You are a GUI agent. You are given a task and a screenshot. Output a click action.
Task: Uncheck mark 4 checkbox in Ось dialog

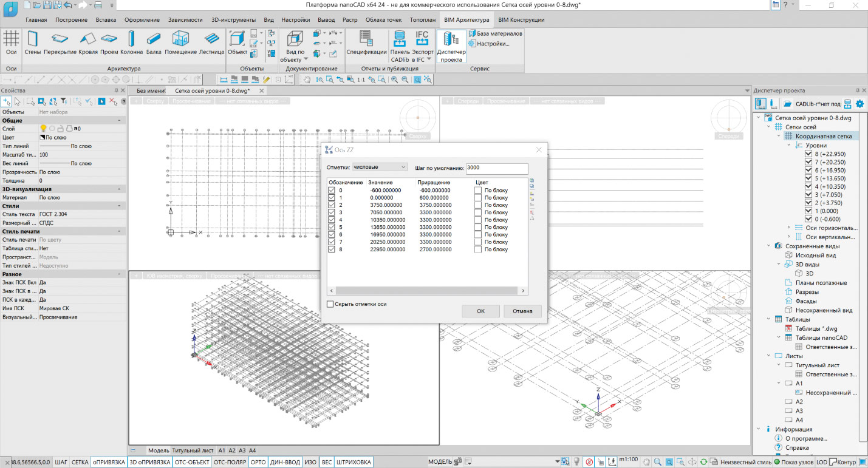pos(332,220)
